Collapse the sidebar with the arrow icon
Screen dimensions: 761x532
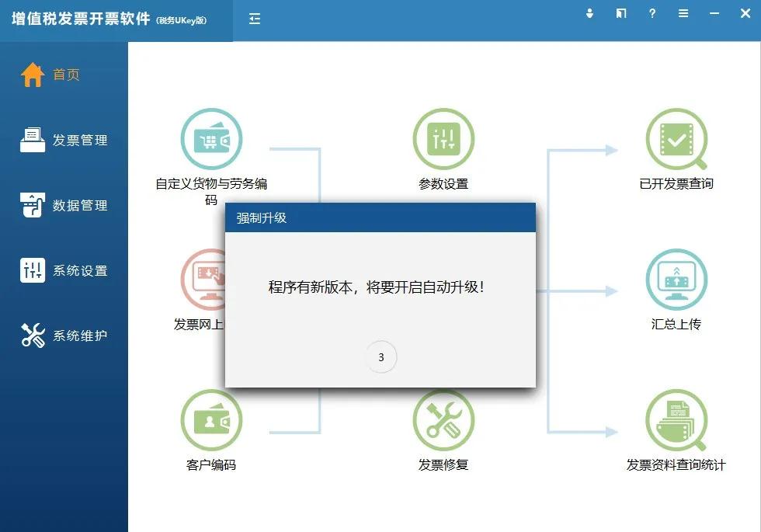coord(254,19)
